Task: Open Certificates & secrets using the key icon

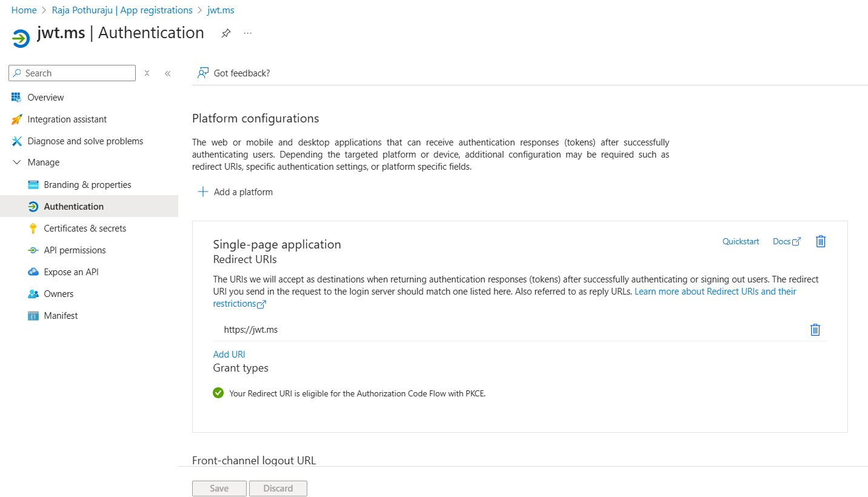Action: coord(33,228)
